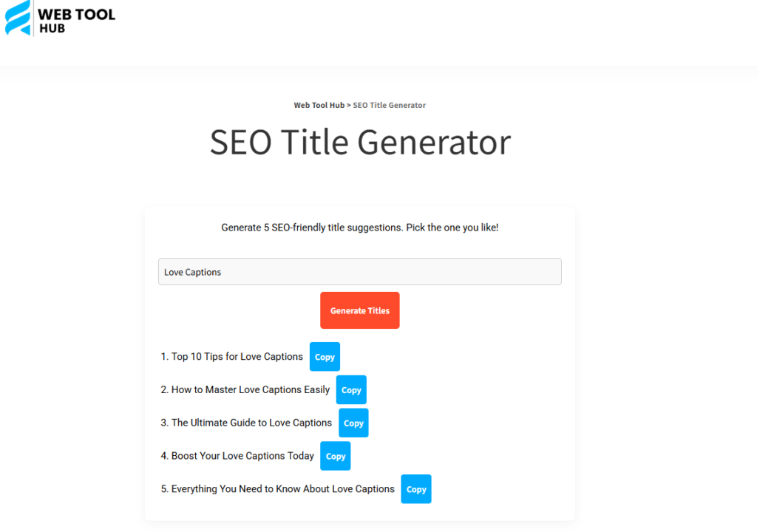The height and width of the screenshot is (532, 757).
Task: Copy the Ultimate Guide title
Action: click(353, 423)
